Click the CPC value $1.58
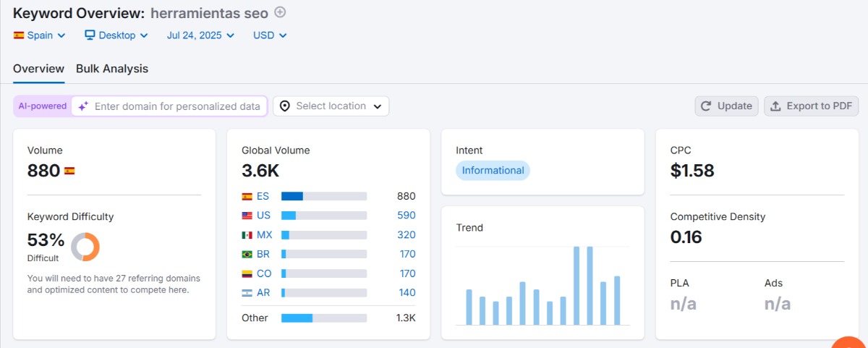 click(692, 171)
